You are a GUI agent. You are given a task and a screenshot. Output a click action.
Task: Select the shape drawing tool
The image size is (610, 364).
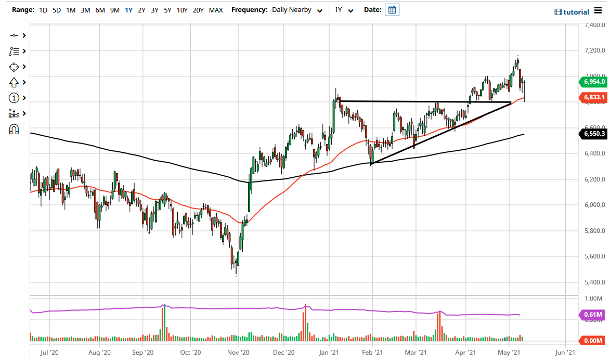(x=14, y=67)
